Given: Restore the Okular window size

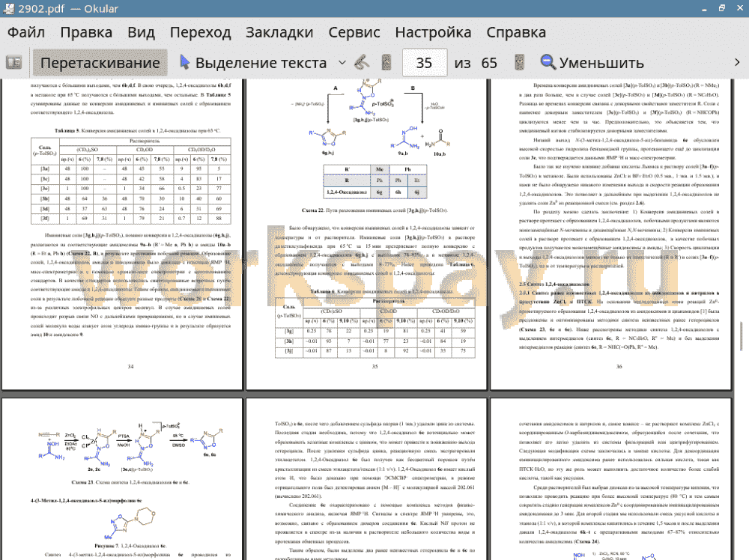Looking at the screenshot, I should pos(722,8).
